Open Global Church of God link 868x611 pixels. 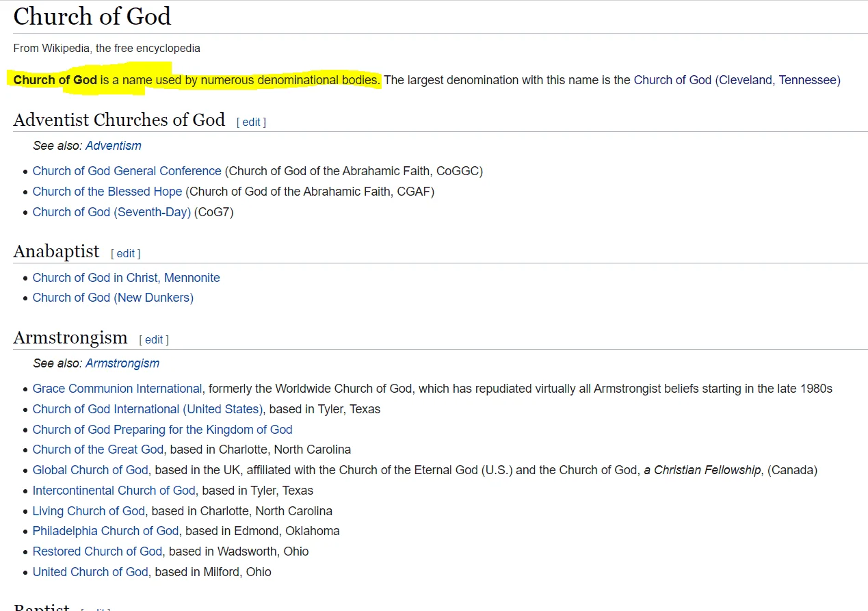click(x=90, y=470)
